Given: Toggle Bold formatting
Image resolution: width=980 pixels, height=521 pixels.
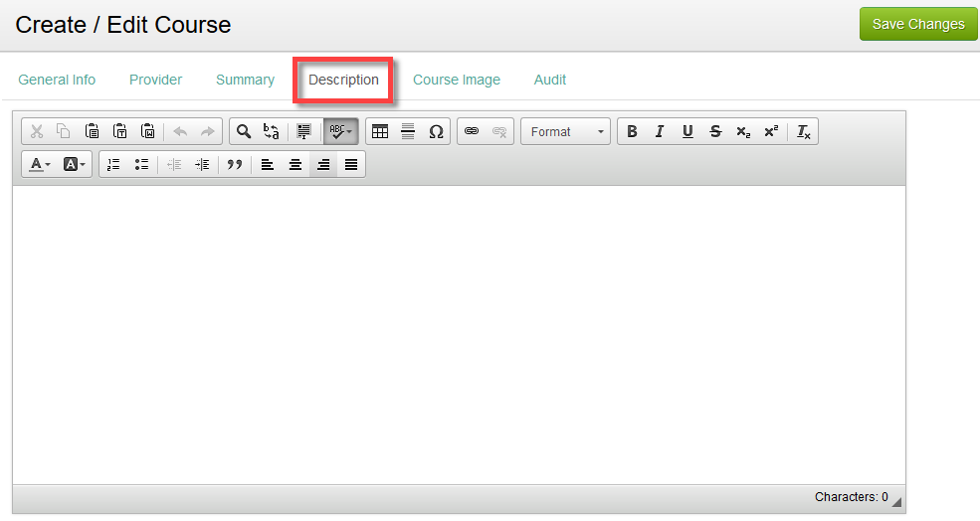Looking at the screenshot, I should click(632, 132).
